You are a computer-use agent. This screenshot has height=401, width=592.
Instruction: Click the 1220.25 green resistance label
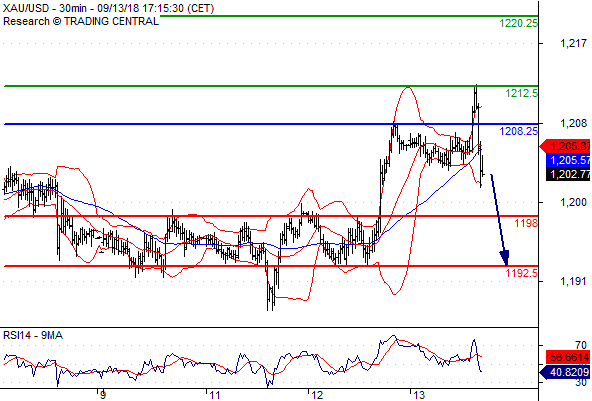pos(518,23)
